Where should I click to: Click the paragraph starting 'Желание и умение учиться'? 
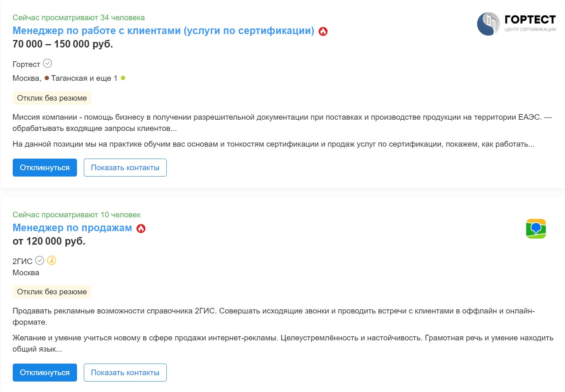283,343
